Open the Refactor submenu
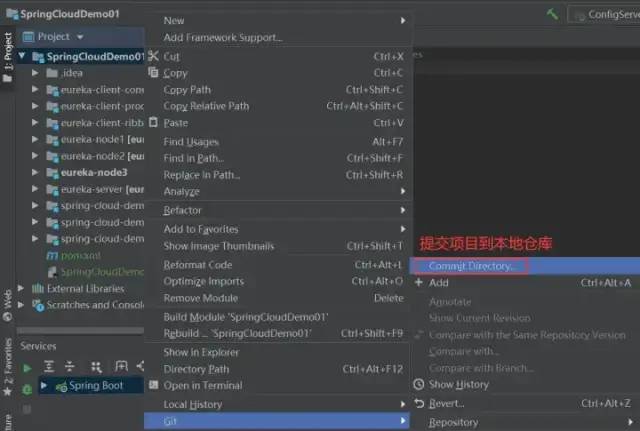Viewport: 640px width, 431px height. coord(279,210)
